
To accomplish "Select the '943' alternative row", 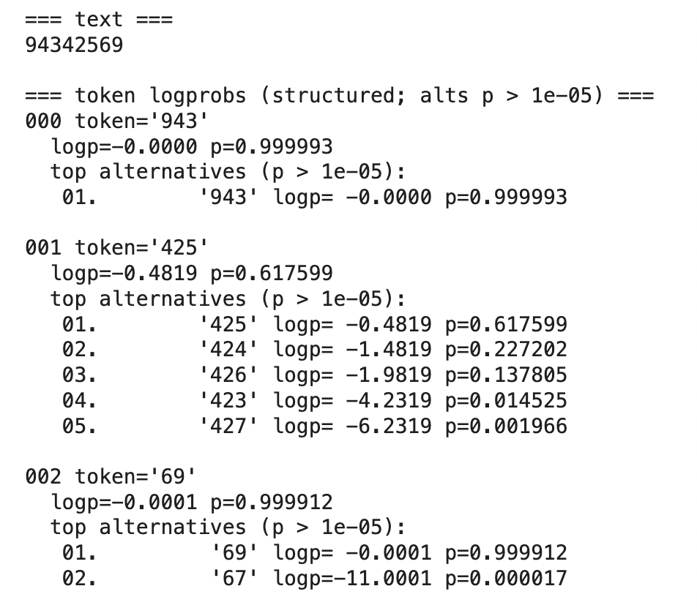I will point(315,198).
